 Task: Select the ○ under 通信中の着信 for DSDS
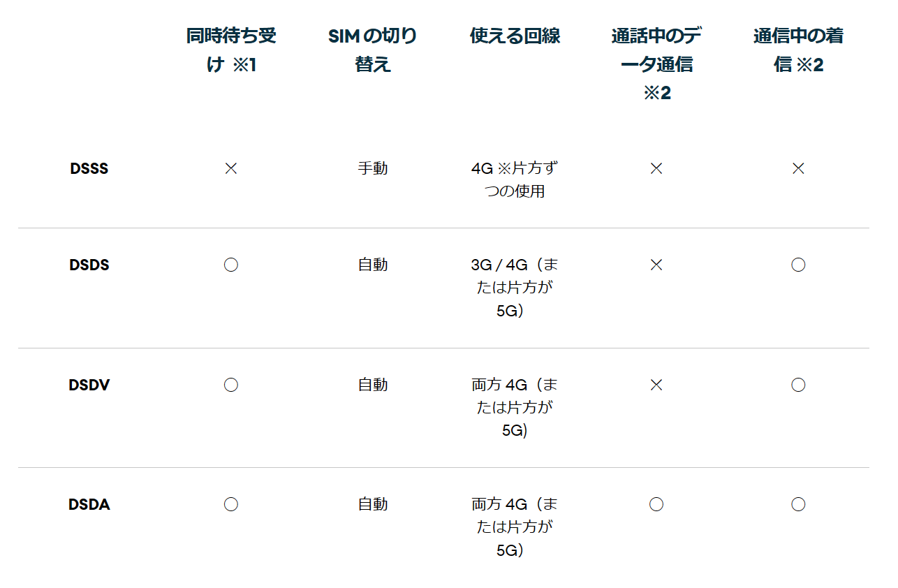coord(798,265)
